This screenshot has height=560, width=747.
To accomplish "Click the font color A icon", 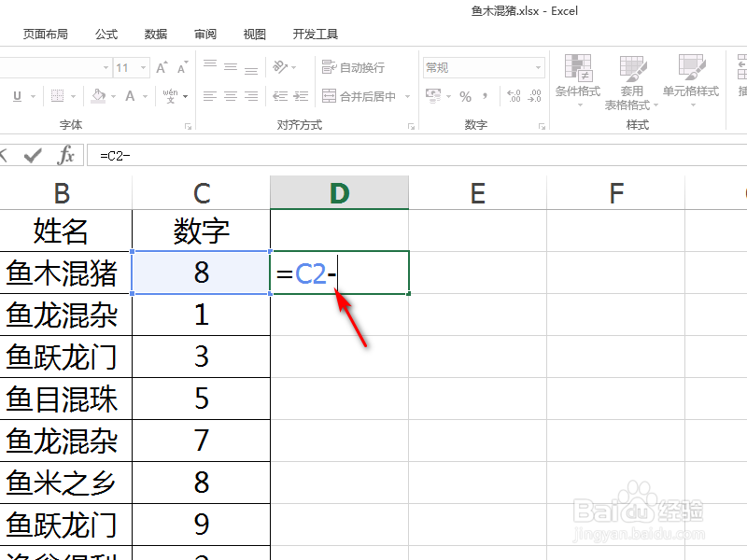I will click(x=130, y=96).
